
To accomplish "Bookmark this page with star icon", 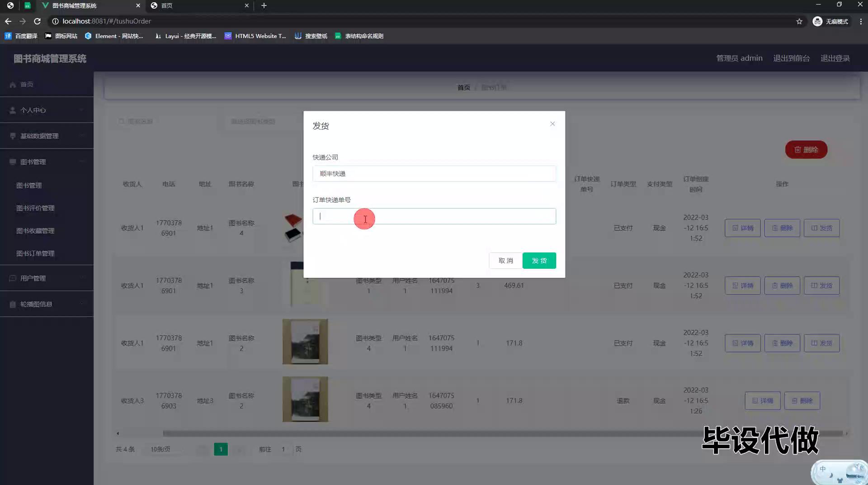I will (799, 21).
